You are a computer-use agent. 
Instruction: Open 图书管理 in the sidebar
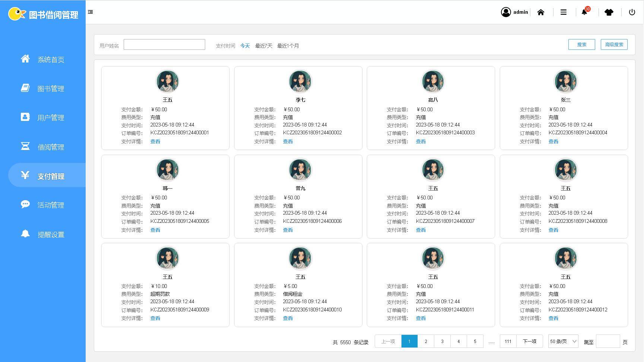click(x=51, y=89)
